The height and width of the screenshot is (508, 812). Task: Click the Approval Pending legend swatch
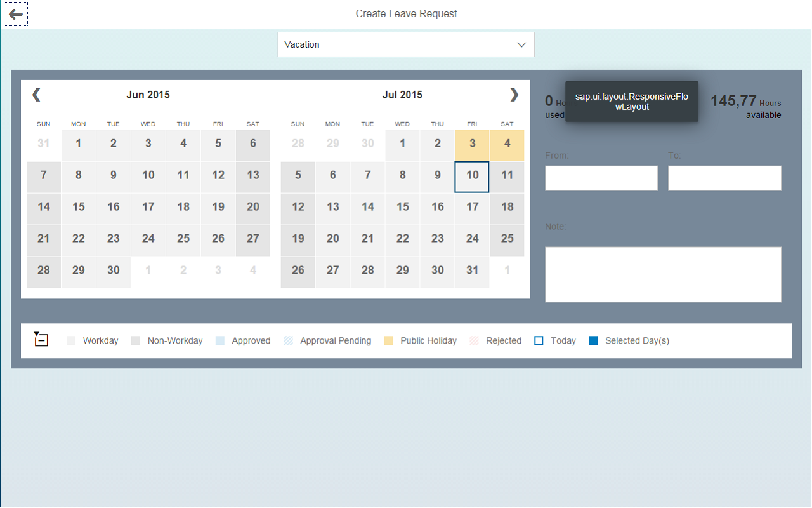tap(289, 341)
